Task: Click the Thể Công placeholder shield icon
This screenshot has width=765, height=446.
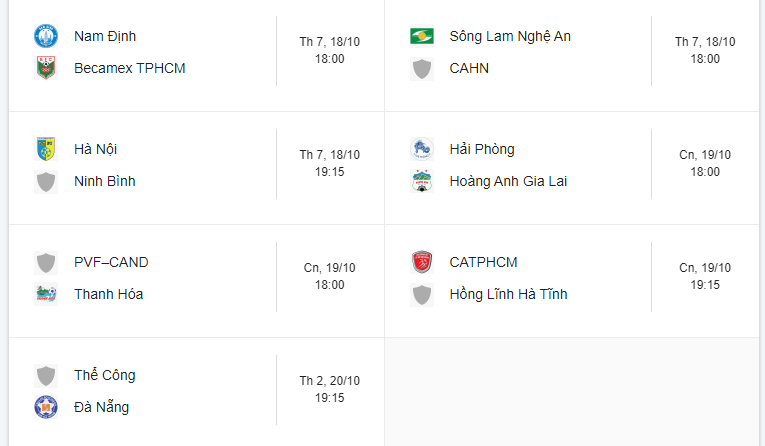Action: [45, 376]
